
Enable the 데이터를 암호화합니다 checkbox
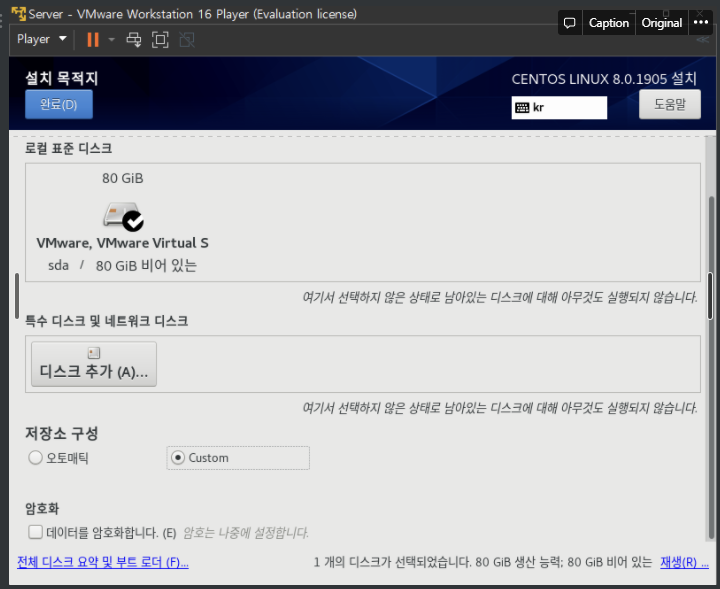click(35, 532)
